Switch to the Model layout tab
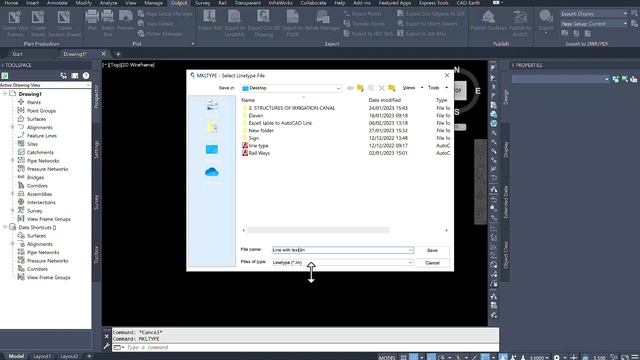 (x=16, y=356)
